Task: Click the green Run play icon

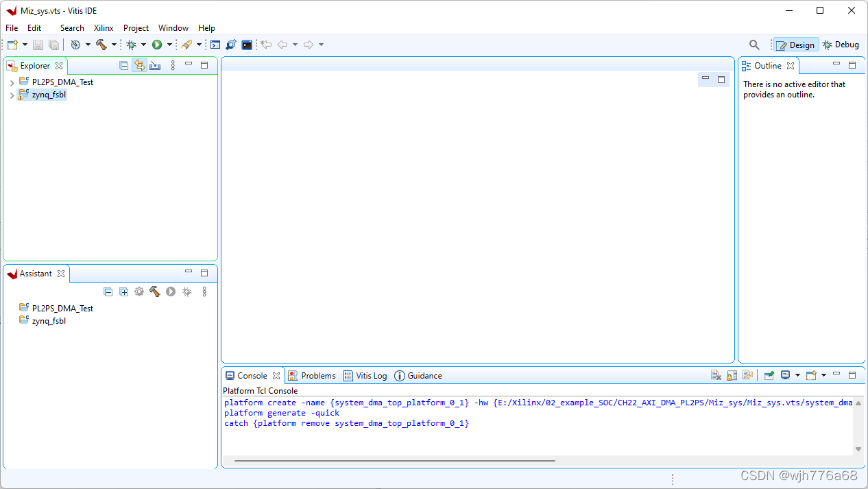Action: [157, 45]
